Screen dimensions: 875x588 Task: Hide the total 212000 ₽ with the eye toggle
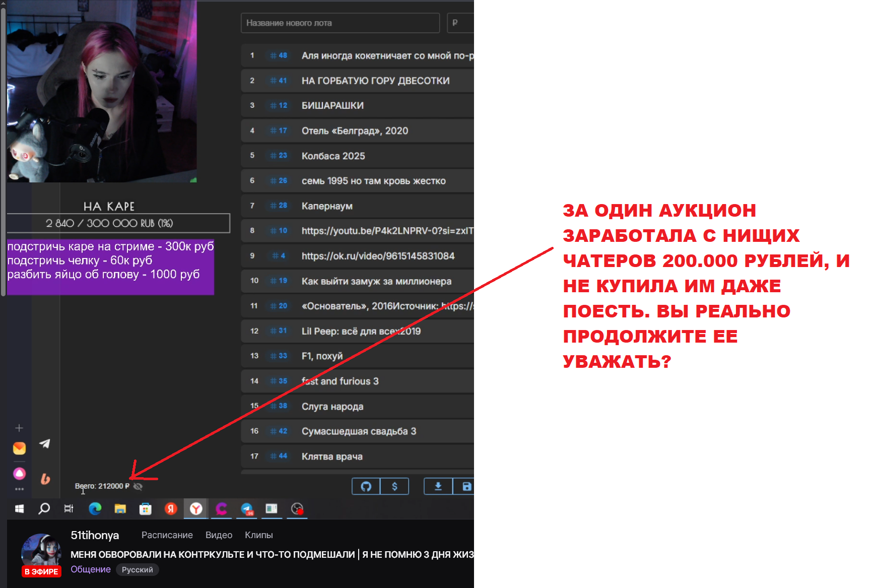pyautogui.click(x=138, y=486)
